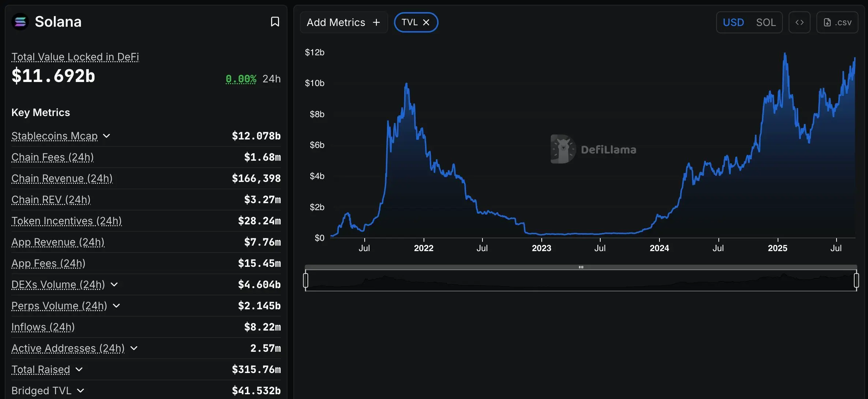Click the App Revenue (24h) label
The image size is (868, 399).
[x=58, y=242]
